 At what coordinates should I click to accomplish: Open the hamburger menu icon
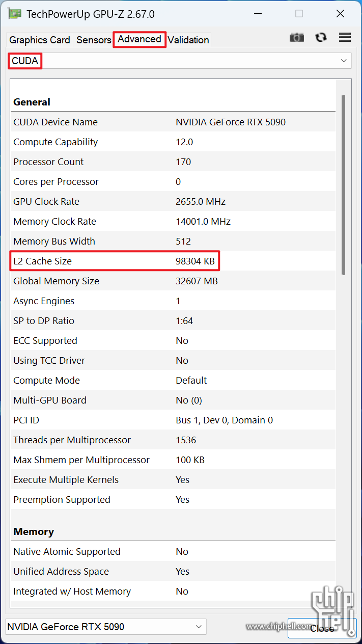coord(345,38)
